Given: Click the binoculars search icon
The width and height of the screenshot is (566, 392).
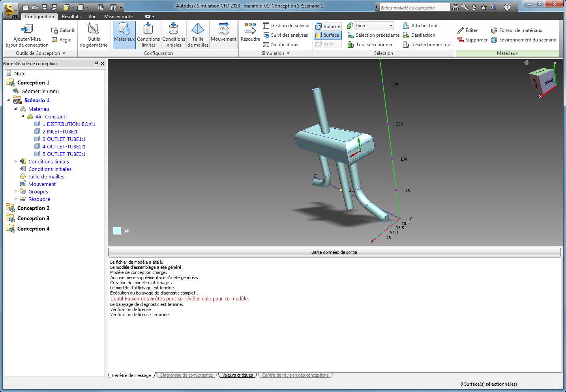Looking at the screenshot, I should pos(455,7).
